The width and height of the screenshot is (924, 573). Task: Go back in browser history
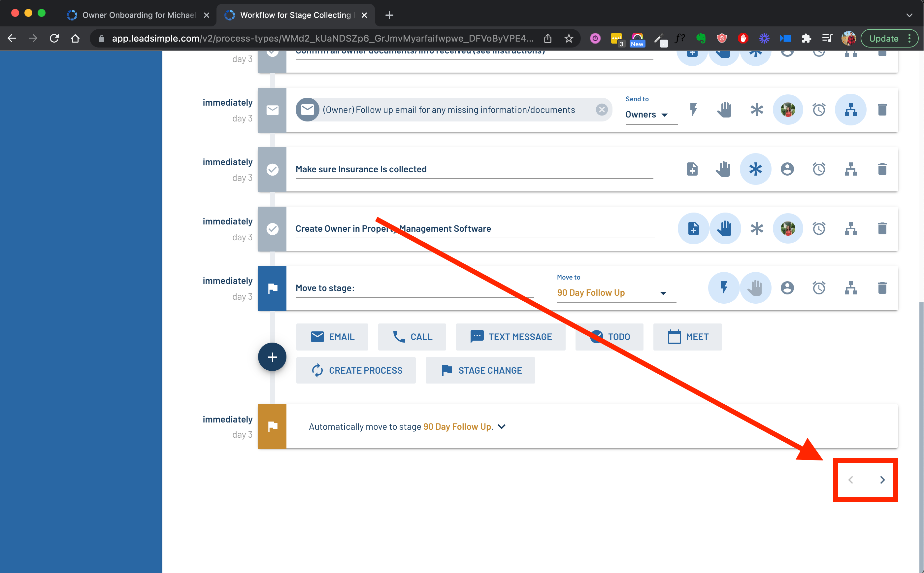pyautogui.click(x=12, y=38)
